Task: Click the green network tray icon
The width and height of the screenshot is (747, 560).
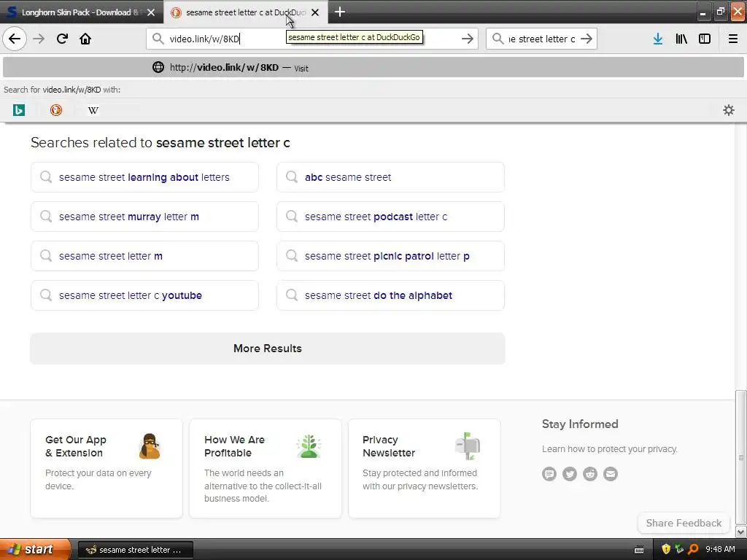Action: (x=679, y=549)
